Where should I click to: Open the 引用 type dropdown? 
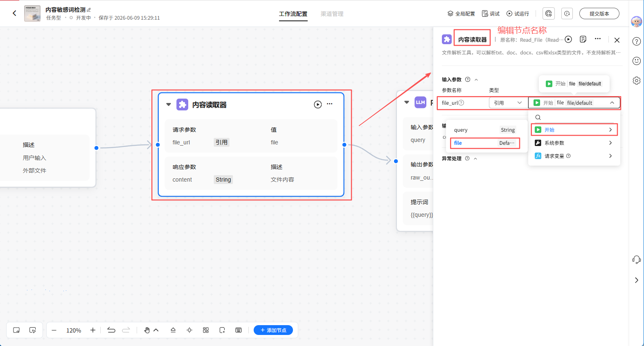[507, 103]
